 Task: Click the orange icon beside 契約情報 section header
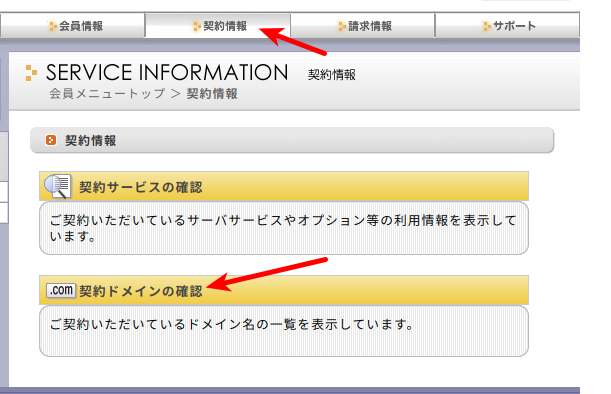tap(51, 140)
